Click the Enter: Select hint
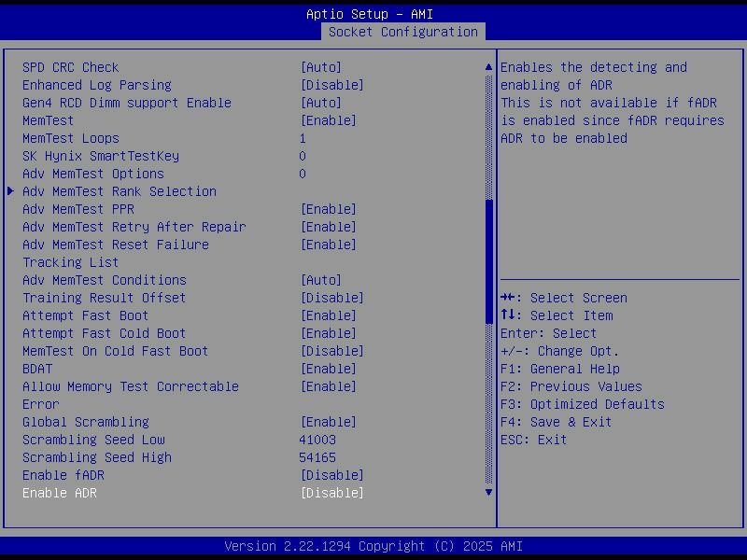The image size is (747, 560). (548, 333)
